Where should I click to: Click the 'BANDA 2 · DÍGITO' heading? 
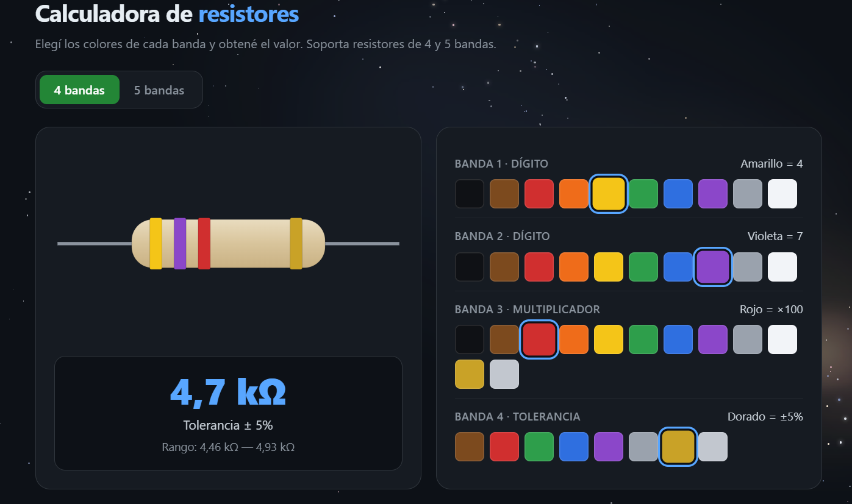(x=503, y=236)
